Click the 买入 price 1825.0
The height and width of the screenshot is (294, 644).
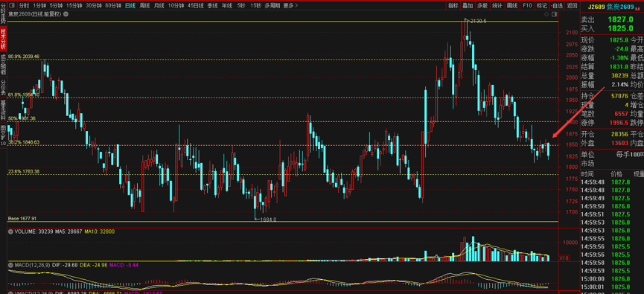pos(620,28)
